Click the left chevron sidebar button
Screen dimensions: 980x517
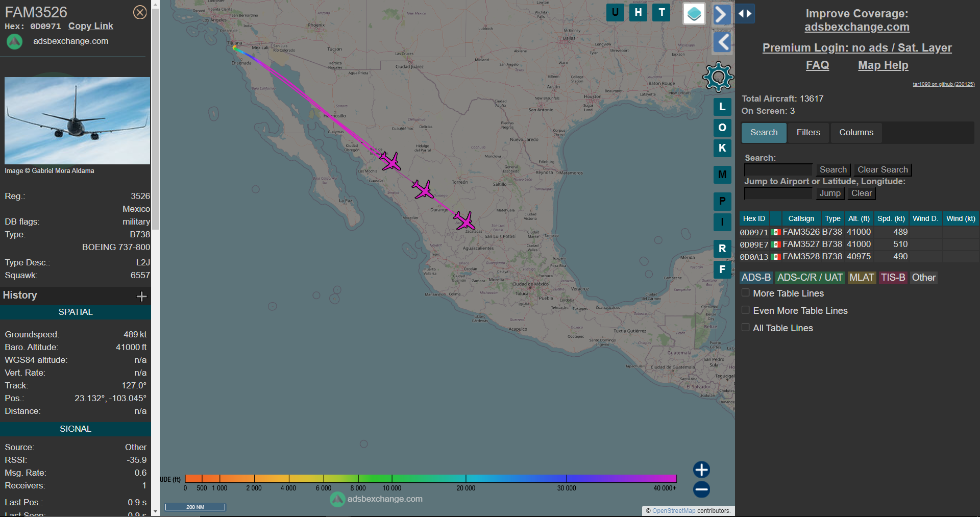click(722, 42)
